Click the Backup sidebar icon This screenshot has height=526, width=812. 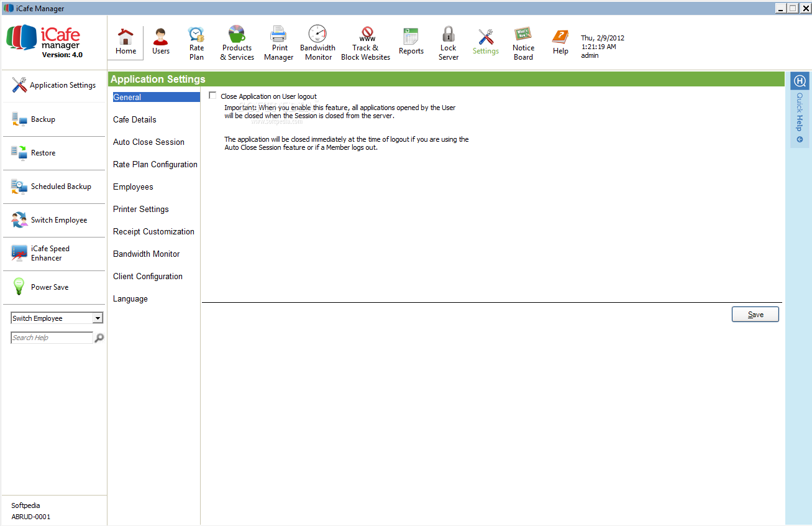click(19, 119)
